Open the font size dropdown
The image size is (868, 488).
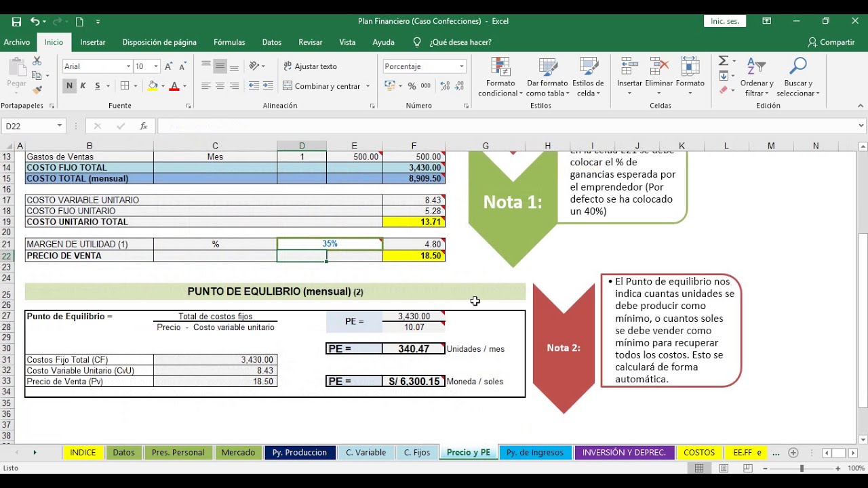(x=156, y=66)
